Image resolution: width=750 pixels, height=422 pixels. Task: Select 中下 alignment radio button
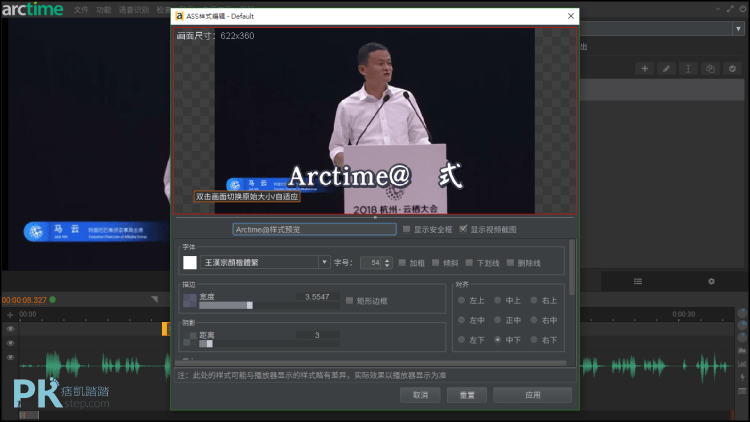[498, 340]
